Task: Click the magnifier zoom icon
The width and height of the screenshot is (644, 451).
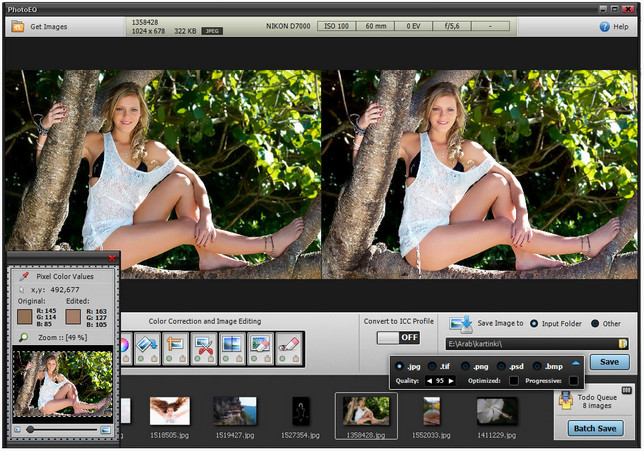Action: coord(23,339)
